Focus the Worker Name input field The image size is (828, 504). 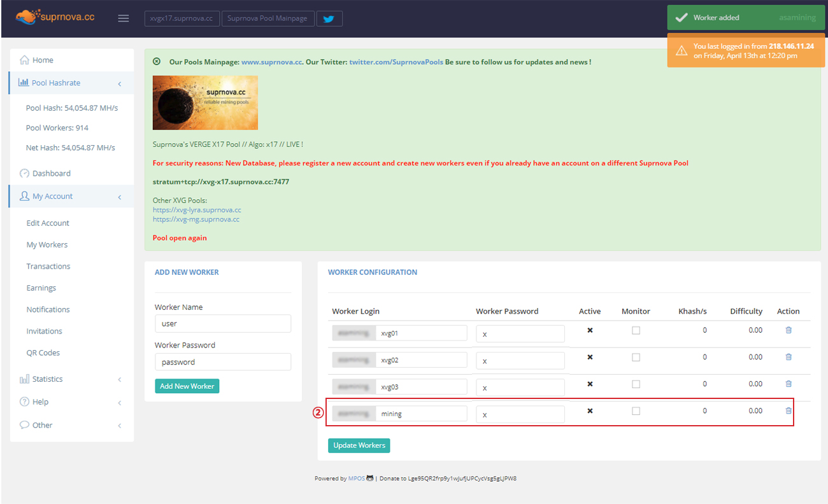(x=223, y=323)
